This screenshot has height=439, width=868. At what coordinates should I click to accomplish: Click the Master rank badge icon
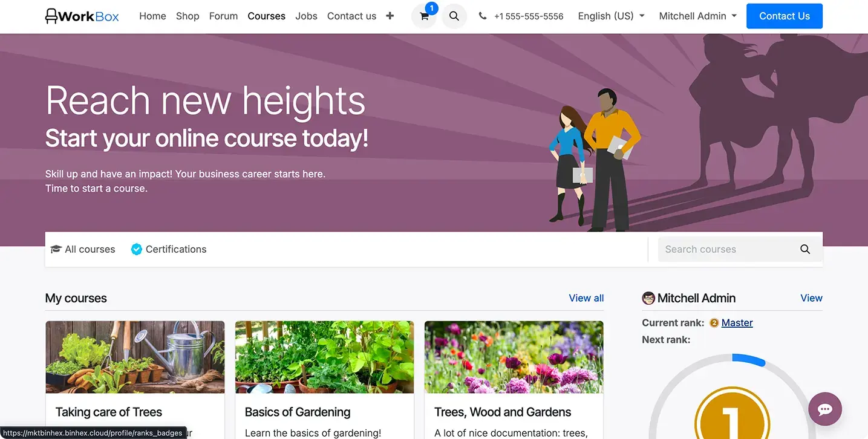tap(714, 323)
